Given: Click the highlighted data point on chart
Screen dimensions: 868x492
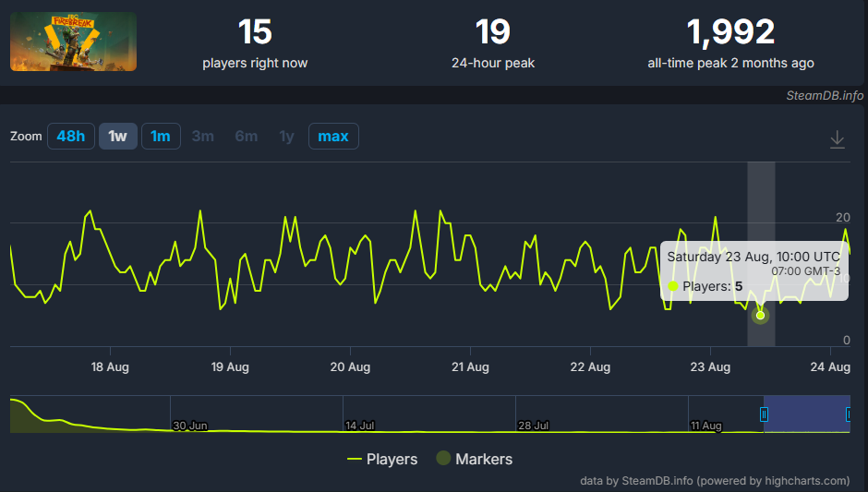Looking at the screenshot, I should (x=760, y=315).
